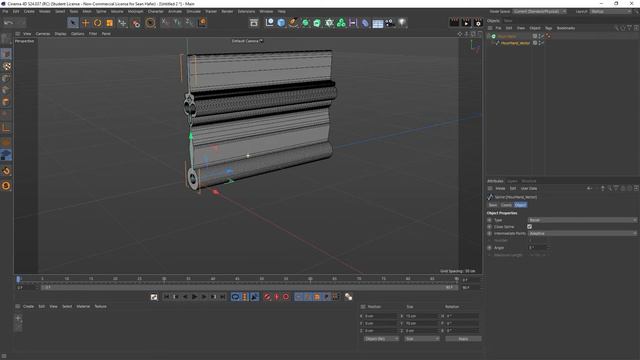
Task: Open the Intermediate Points dropdown
Action: click(582, 233)
